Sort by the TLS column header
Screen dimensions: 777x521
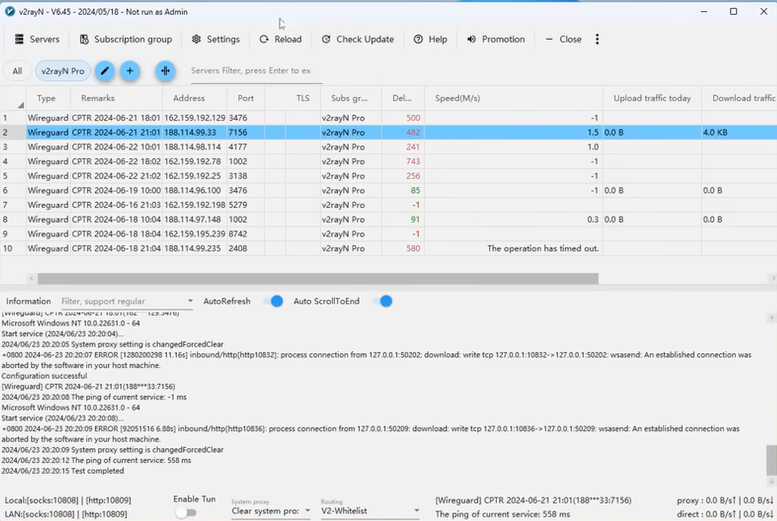[x=303, y=98]
